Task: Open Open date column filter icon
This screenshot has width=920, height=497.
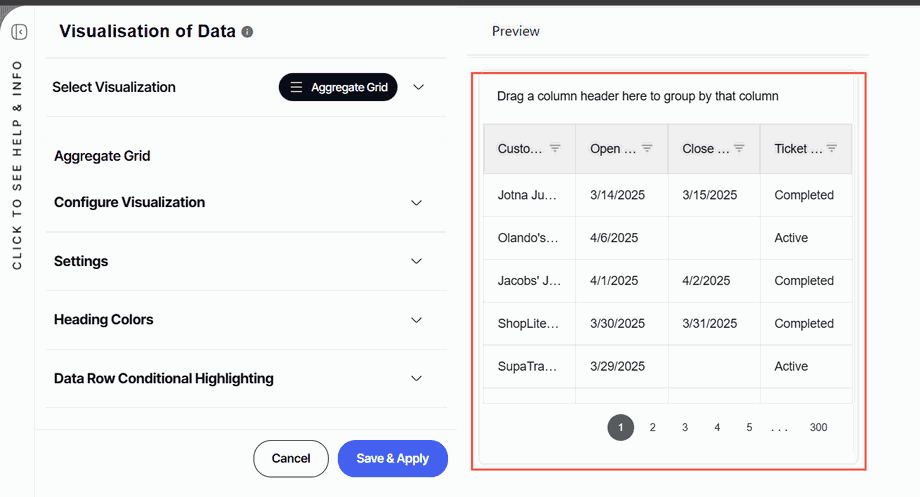Action: point(647,148)
